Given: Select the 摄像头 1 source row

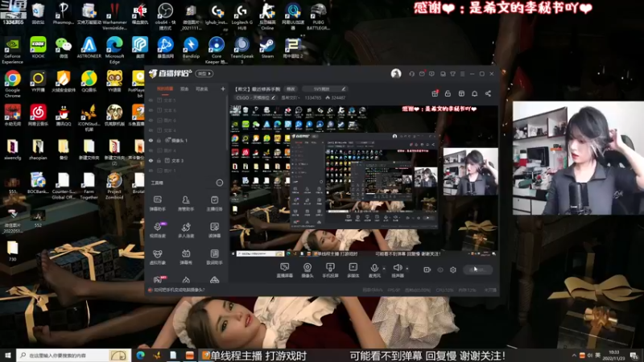Looking at the screenshot, I should coord(187,140).
